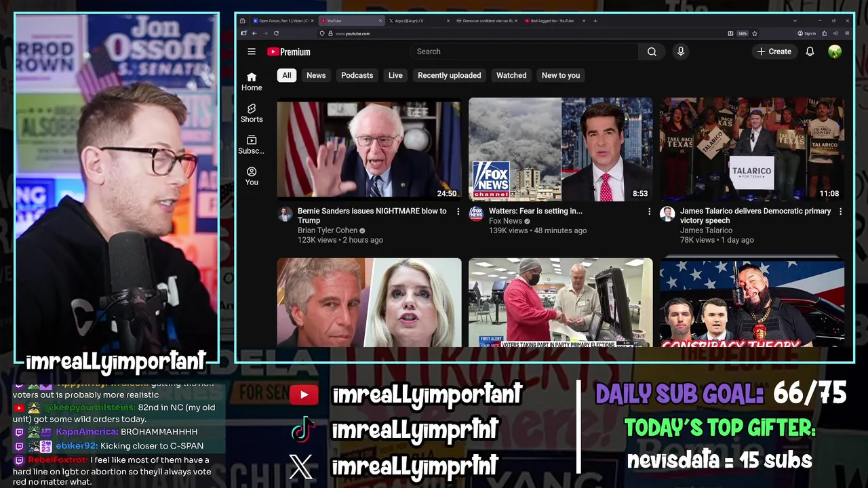Click the Create button

(774, 52)
